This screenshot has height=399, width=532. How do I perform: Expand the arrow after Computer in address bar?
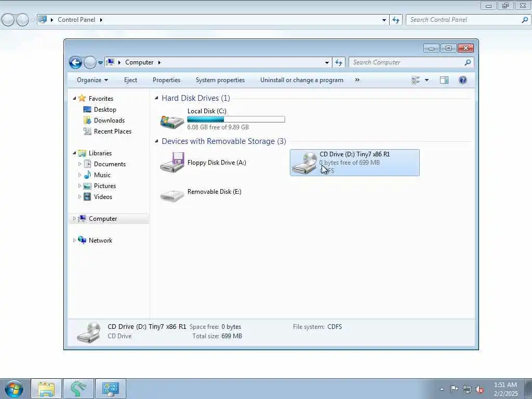(x=159, y=62)
